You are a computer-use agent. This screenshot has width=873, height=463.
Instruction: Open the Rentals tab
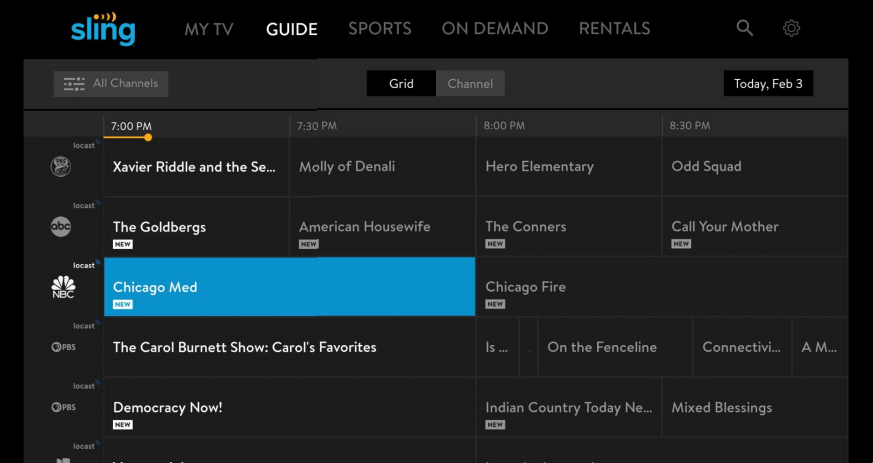(615, 29)
